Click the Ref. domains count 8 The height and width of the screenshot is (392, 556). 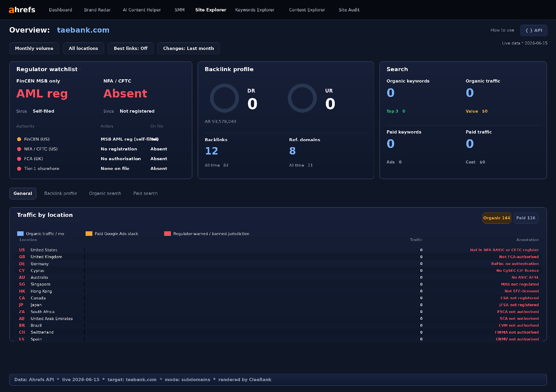292,151
